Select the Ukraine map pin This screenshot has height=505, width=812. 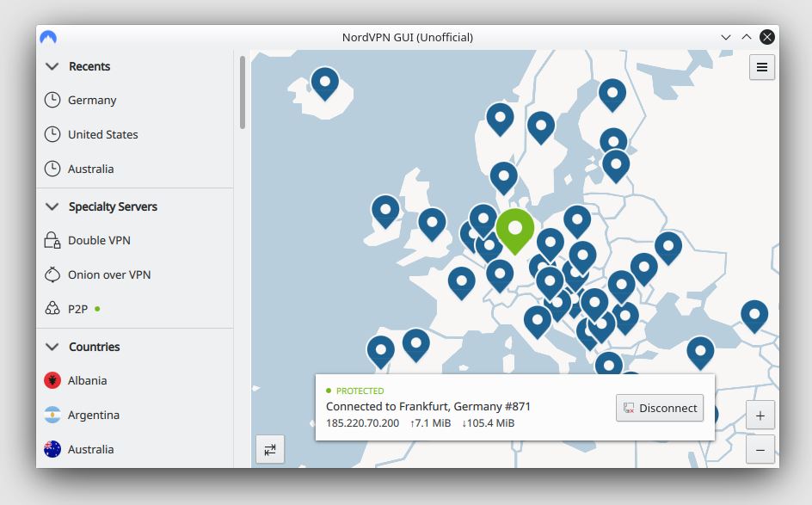(668, 248)
